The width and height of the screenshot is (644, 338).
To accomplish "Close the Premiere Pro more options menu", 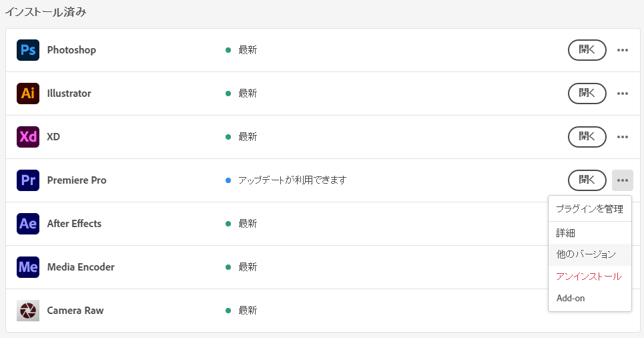I will [x=623, y=180].
